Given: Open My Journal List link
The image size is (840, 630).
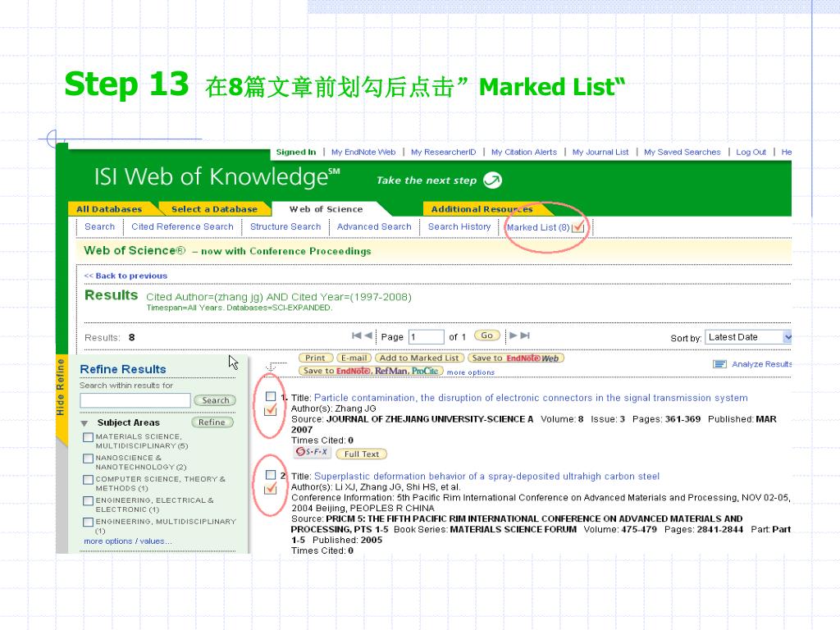Looking at the screenshot, I should tap(600, 152).
